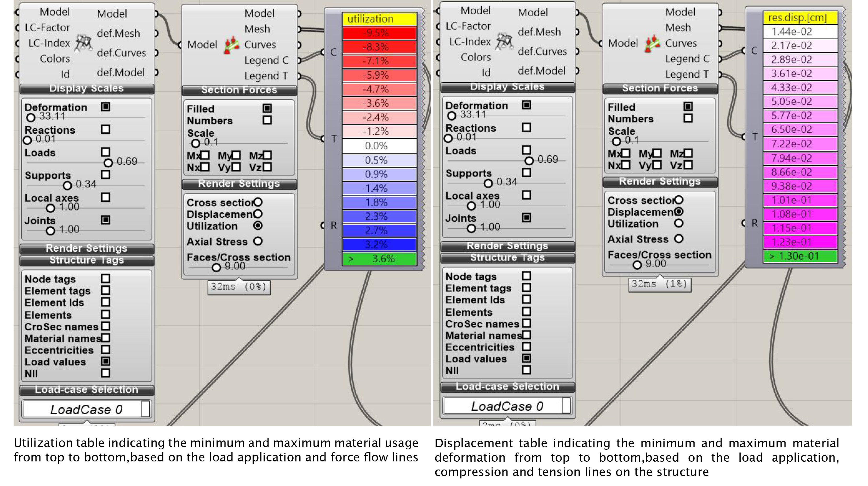Uncheck Filled in right Section Forces
Viewport: 868px width, 486px height.
point(688,106)
